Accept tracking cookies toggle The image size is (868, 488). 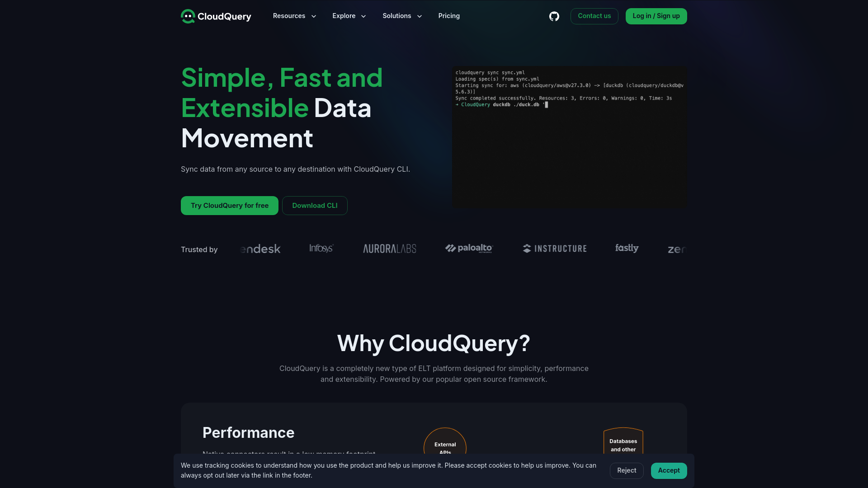pos(668,470)
